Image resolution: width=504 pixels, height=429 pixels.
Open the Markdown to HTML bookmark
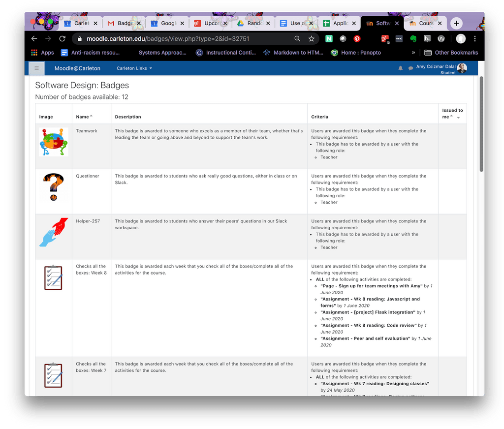point(293,52)
